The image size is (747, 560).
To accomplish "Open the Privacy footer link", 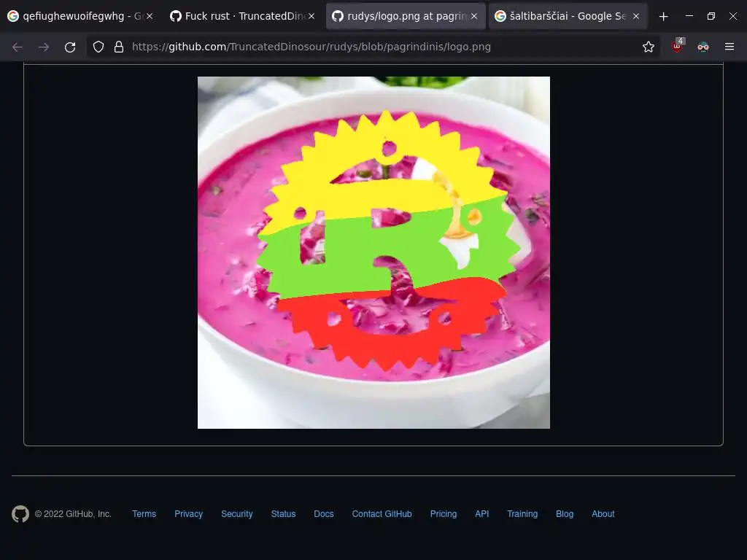I will (188, 514).
